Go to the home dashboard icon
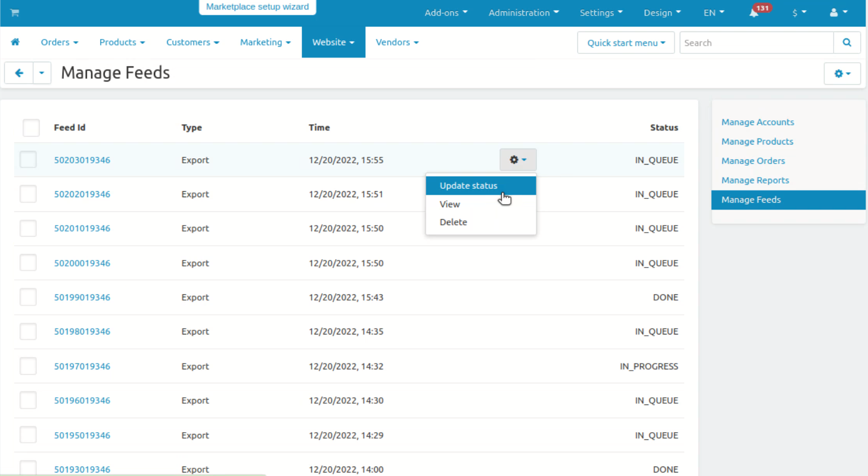This screenshot has height=476, width=868. point(15,42)
